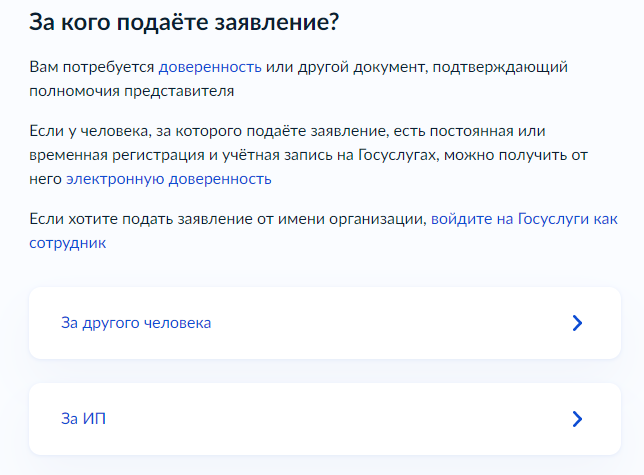The height and width of the screenshot is (475, 644).
Task: Click the arrow icon for За другого человека
Action: [576, 323]
